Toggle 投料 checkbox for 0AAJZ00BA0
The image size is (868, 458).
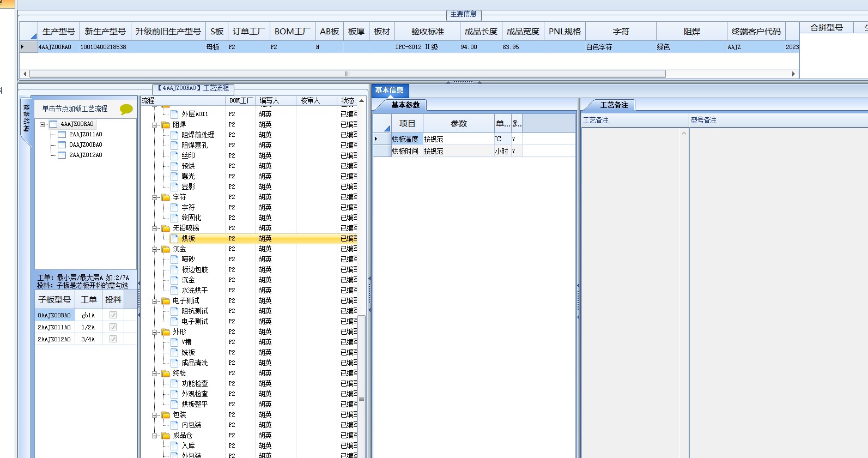(x=113, y=315)
